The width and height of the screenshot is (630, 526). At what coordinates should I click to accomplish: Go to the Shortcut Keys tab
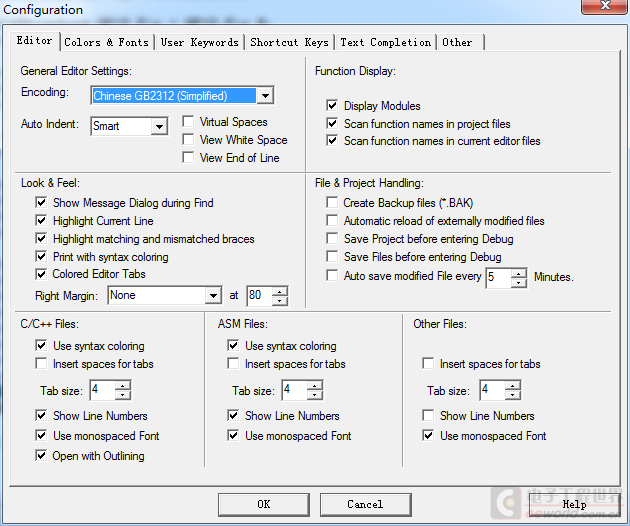tap(289, 42)
